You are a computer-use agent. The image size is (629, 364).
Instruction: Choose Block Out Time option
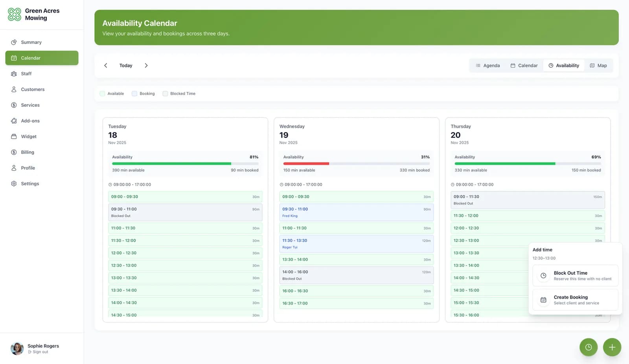[x=575, y=276]
